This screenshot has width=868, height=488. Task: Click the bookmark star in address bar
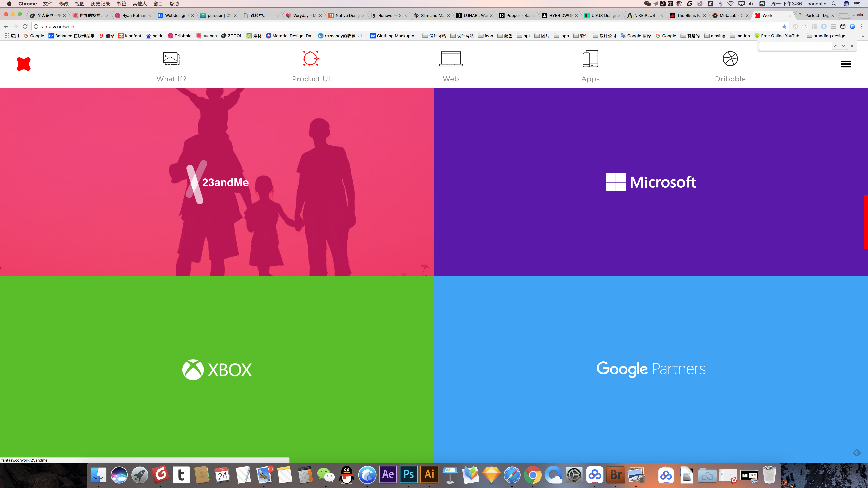[784, 27]
